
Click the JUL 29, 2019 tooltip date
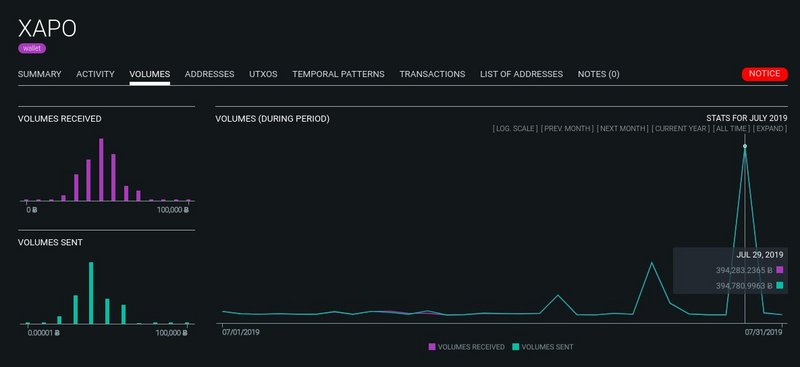(759, 255)
